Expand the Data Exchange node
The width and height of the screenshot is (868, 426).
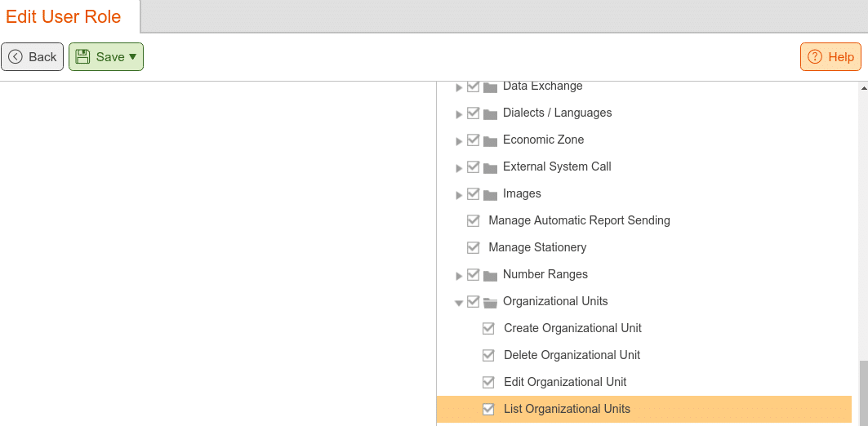pyautogui.click(x=458, y=87)
